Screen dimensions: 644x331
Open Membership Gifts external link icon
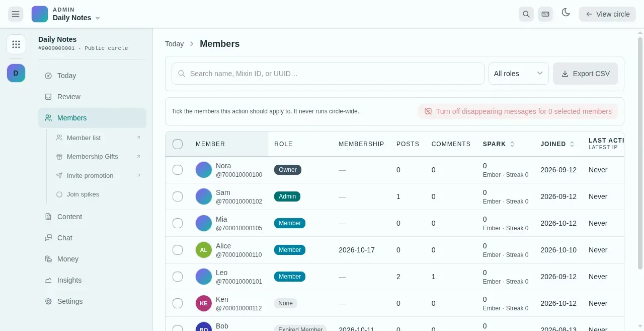pos(138,157)
